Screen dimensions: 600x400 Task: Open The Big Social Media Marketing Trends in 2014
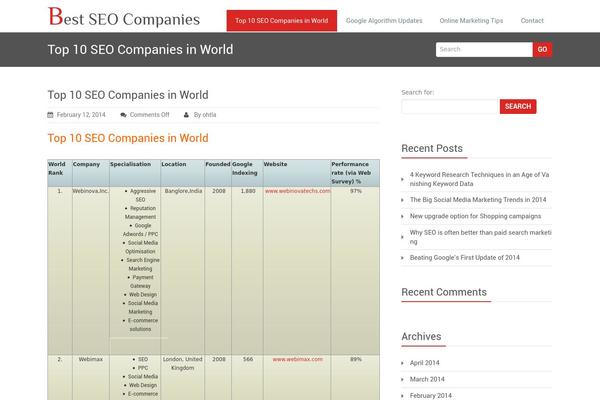tap(478, 200)
